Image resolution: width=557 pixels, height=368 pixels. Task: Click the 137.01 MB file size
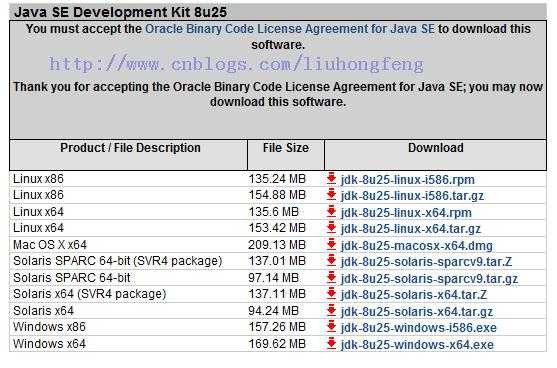tap(277, 261)
